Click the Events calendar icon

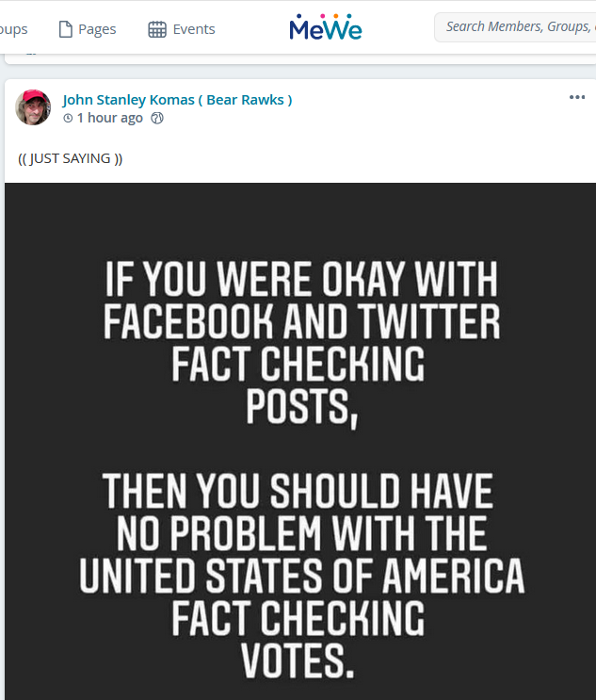157,29
